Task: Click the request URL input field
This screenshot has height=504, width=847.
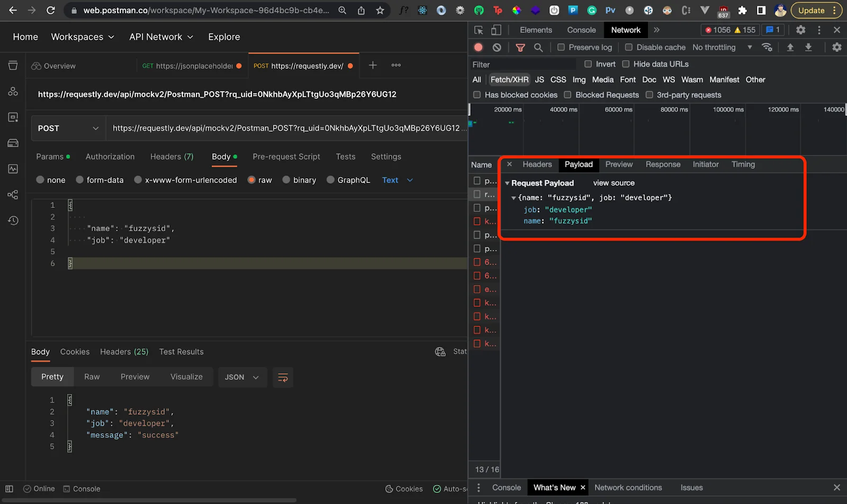Action: coord(286,129)
